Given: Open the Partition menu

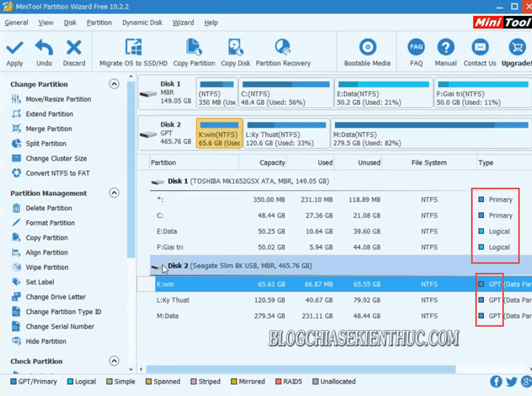Looking at the screenshot, I should tap(99, 23).
